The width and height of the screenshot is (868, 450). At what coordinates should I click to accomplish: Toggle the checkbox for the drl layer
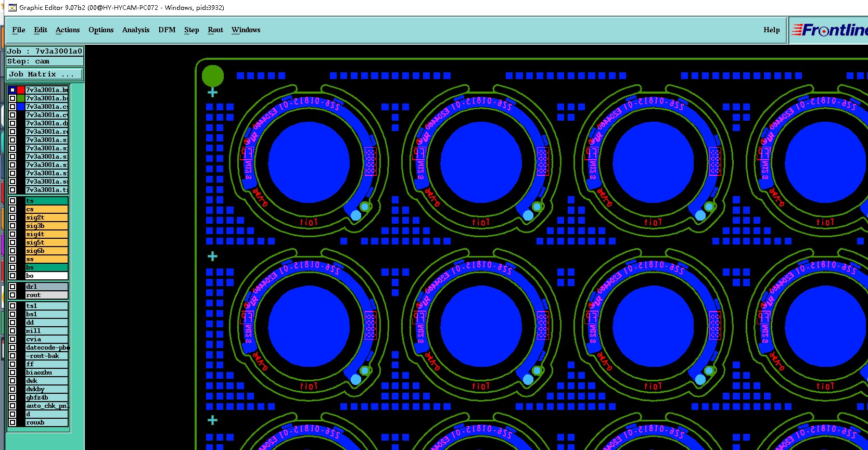point(12,287)
